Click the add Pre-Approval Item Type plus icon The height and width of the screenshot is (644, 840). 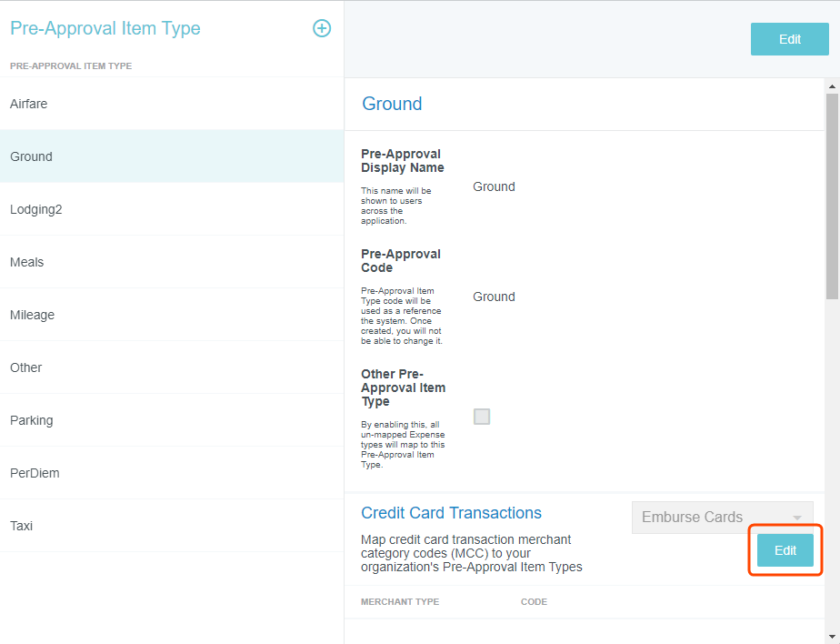tap(322, 28)
